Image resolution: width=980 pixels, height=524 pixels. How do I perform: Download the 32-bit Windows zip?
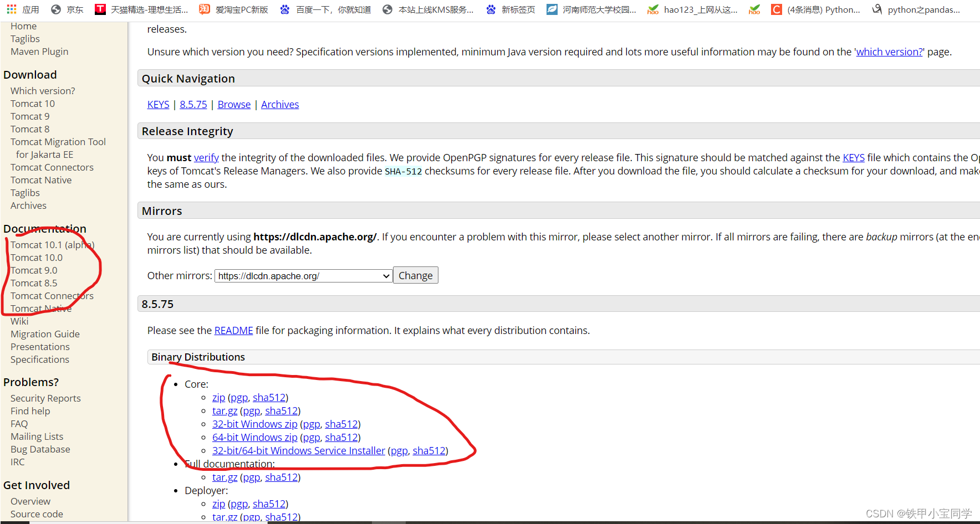click(255, 424)
